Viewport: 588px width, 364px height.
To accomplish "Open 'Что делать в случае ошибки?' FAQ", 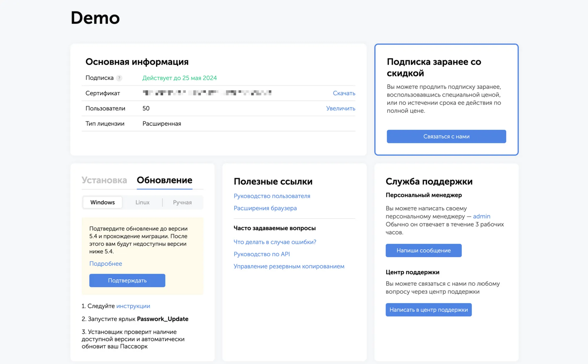I will (x=275, y=242).
